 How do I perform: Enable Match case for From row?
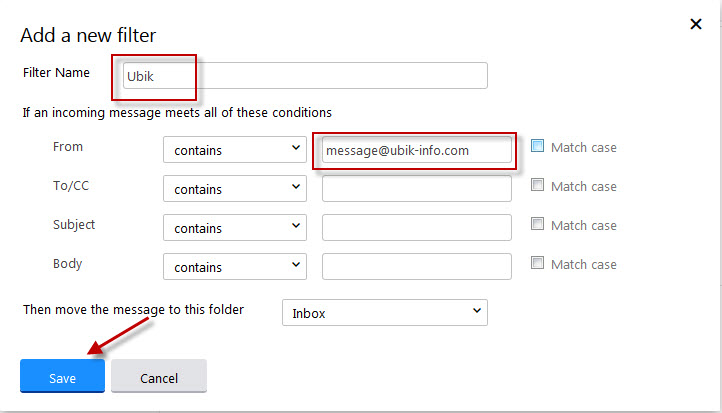[538, 146]
